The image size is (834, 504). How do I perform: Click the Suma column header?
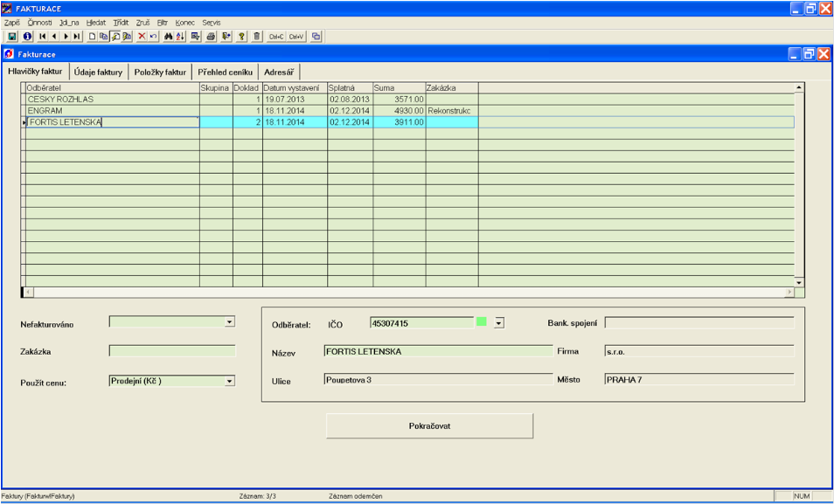pyautogui.click(x=400, y=88)
